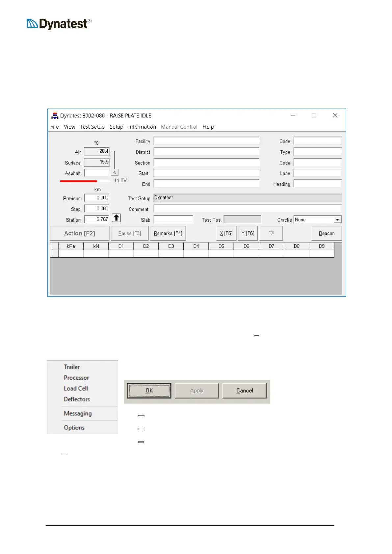Click the Station km field
The image size is (392, 554).
(x=96, y=219)
